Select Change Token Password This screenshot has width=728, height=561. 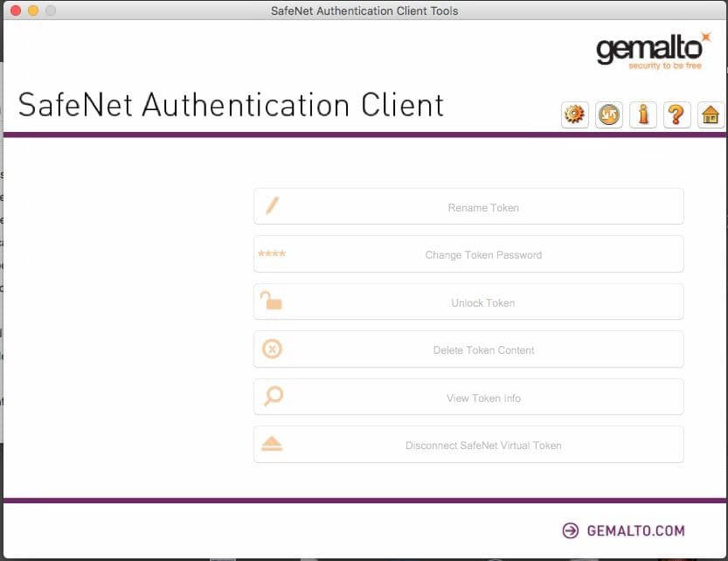point(468,254)
